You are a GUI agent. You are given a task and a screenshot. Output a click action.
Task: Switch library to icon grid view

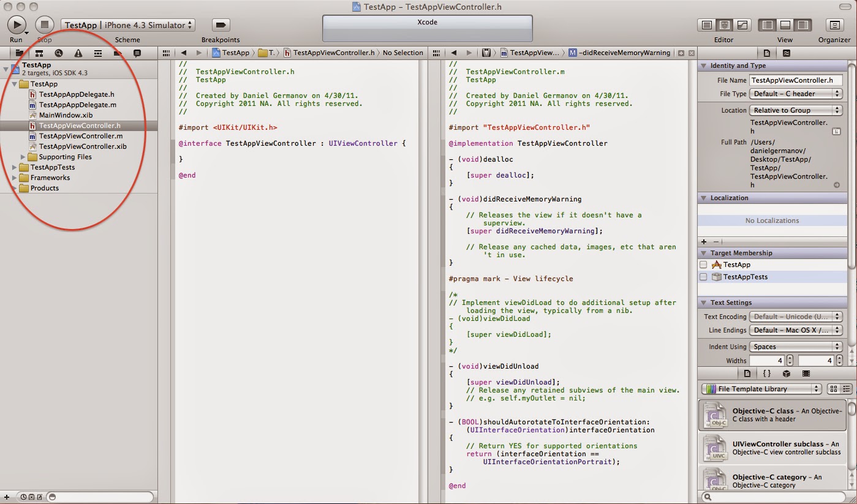pyautogui.click(x=833, y=389)
